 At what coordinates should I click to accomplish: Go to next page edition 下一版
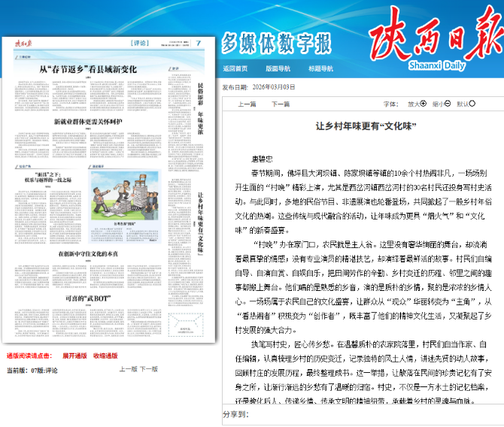[x=149, y=369]
